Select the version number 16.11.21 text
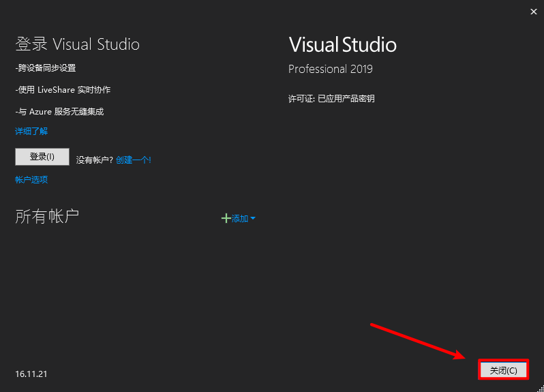The height and width of the screenshot is (392, 544). [31, 374]
